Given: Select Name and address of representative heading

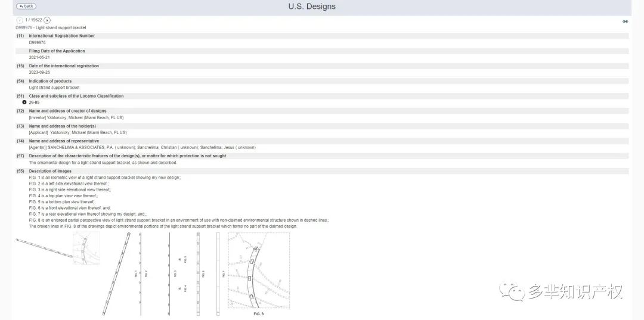Looking at the screenshot, I should click(64, 141).
